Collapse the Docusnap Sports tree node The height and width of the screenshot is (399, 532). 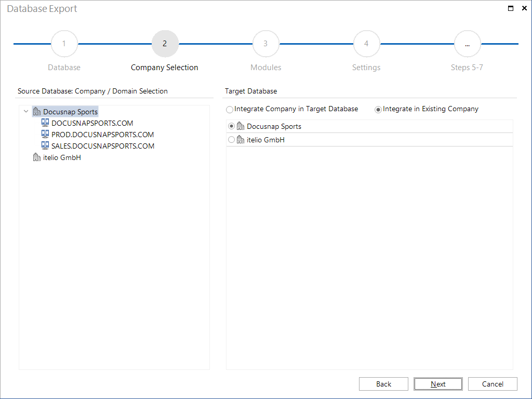26,111
